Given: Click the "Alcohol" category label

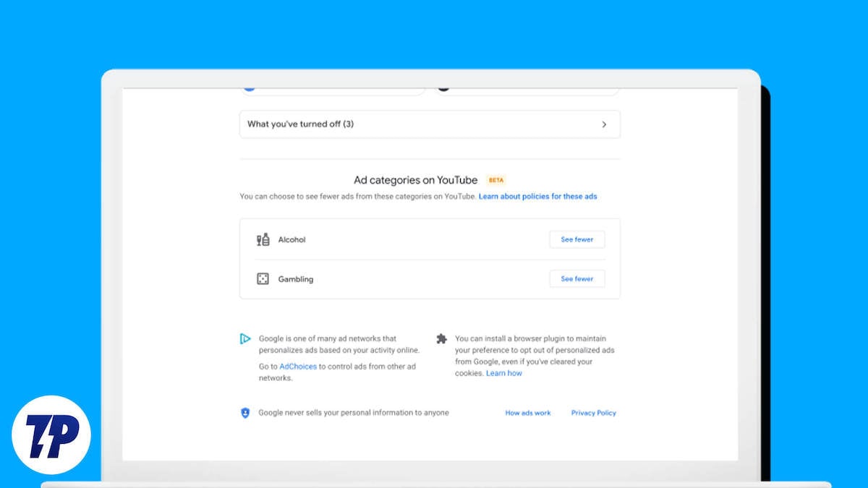Looking at the screenshot, I should (x=292, y=239).
